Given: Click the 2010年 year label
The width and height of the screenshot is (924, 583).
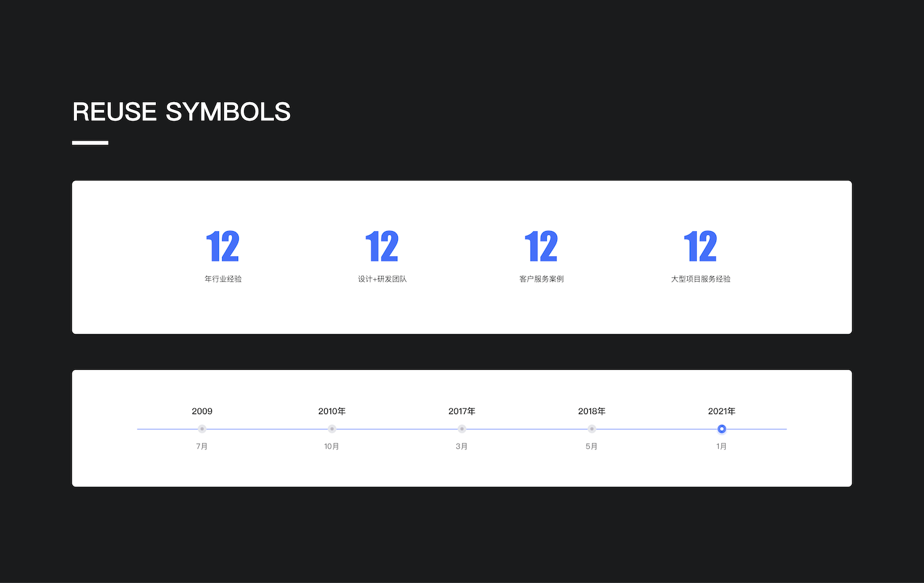Looking at the screenshot, I should coord(332,411).
